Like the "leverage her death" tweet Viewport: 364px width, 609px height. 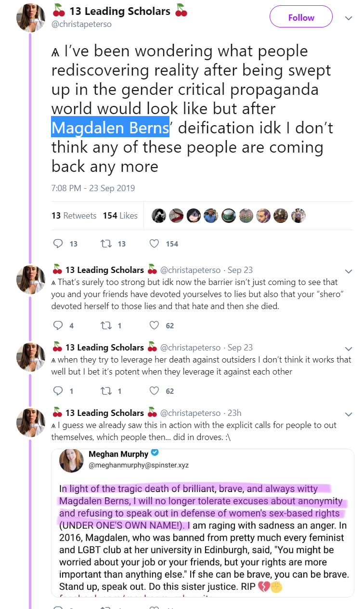click(x=154, y=391)
